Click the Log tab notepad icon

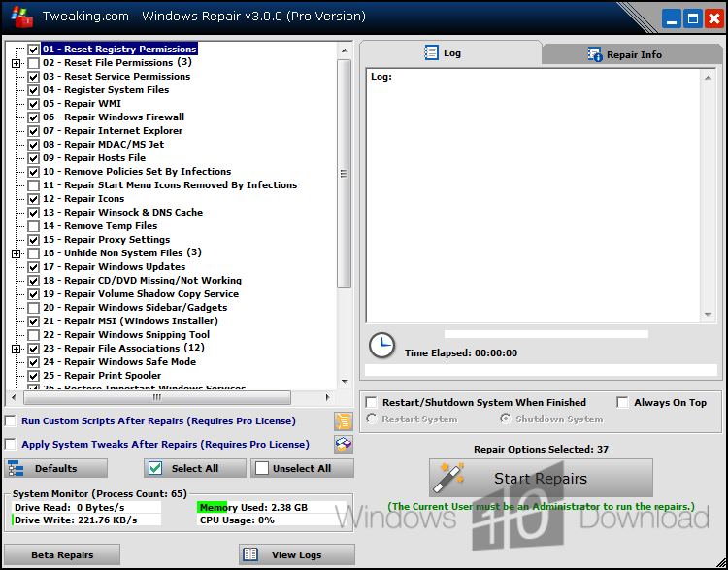click(x=431, y=52)
